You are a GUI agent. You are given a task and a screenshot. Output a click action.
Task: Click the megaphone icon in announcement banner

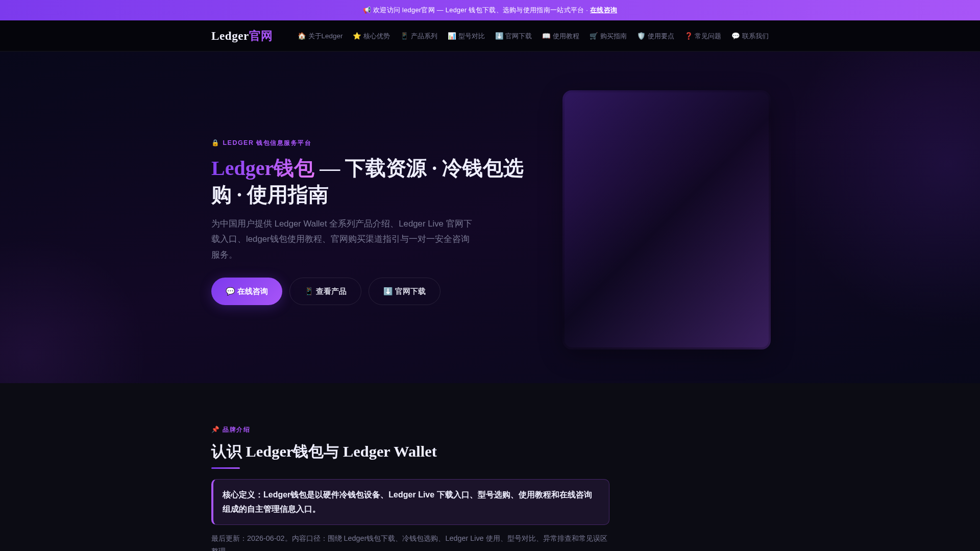click(367, 10)
